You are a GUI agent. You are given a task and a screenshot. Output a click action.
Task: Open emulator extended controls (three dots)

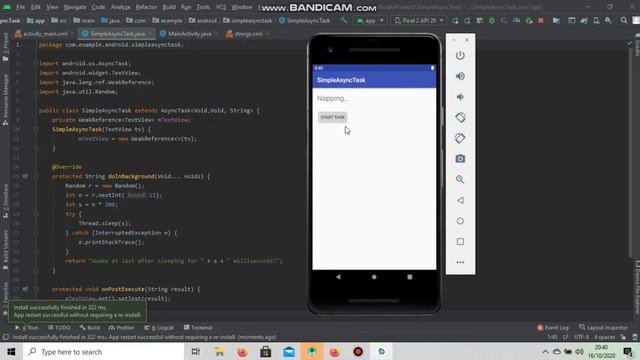[460, 262]
